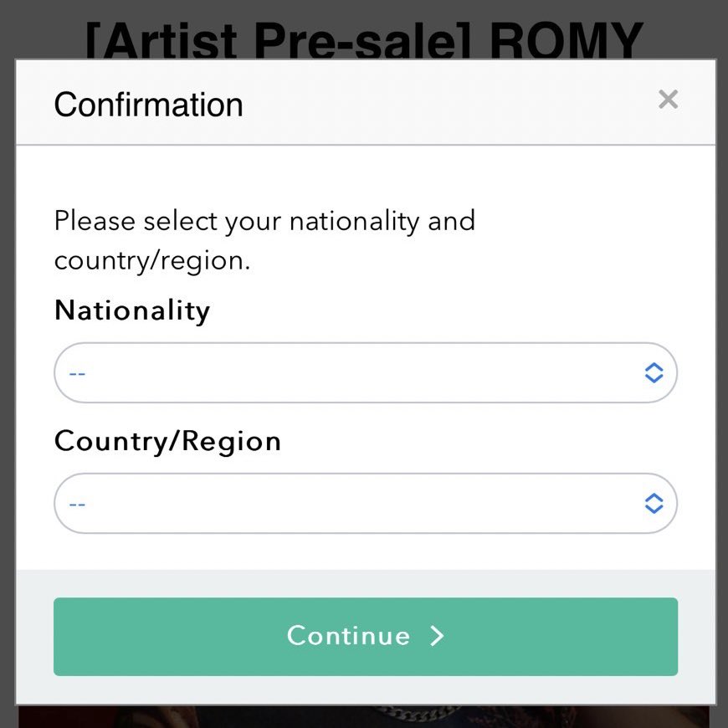Select the '--' placeholder in Nationality field
Viewport: 728px width, 728px height.
[77, 374]
